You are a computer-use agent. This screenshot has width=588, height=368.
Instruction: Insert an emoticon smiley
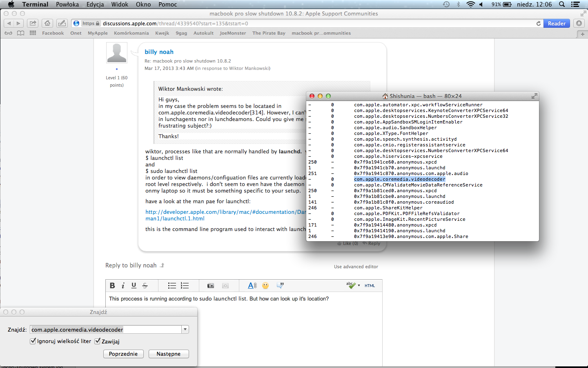tap(266, 285)
